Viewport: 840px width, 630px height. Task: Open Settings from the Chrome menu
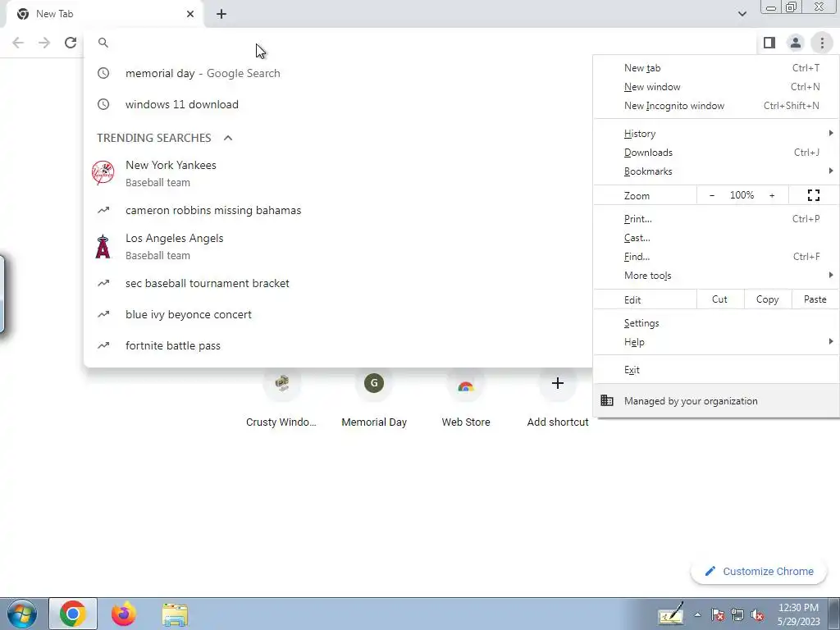click(716, 323)
